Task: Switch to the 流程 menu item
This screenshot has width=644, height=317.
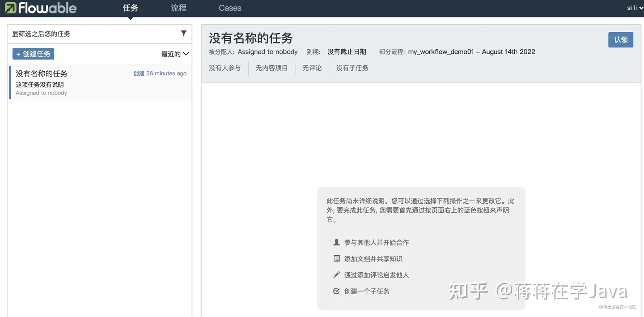Action: pyautogui.click(x=178, y=8)
